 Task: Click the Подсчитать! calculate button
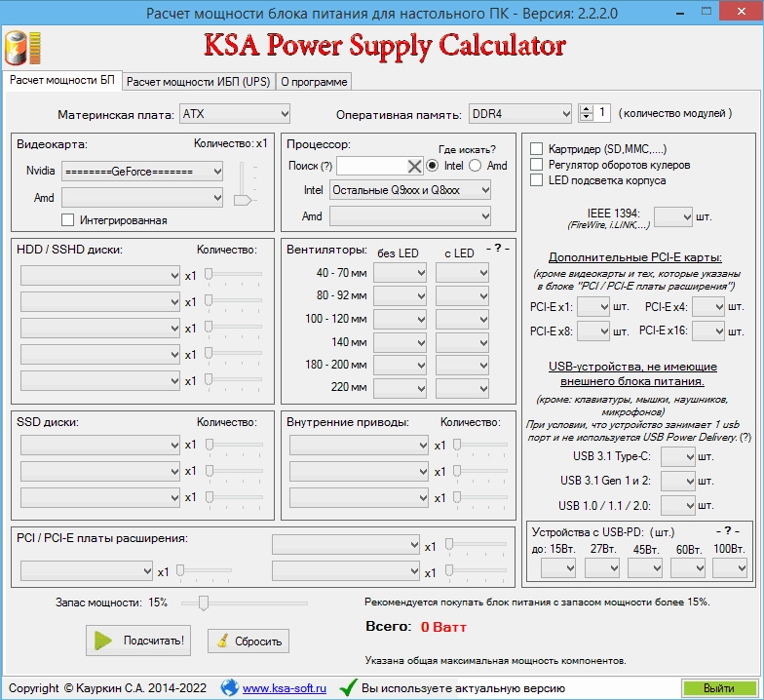click(138, 641)
